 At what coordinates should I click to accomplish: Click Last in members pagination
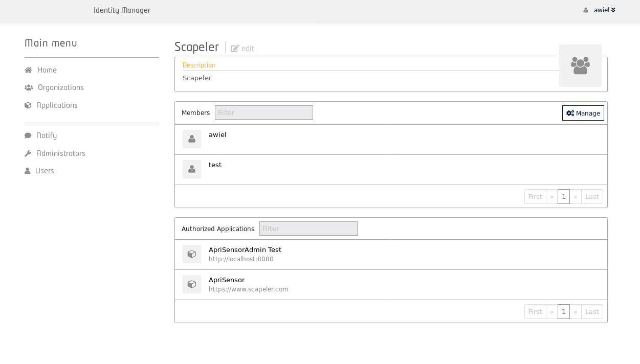point(592,197)
